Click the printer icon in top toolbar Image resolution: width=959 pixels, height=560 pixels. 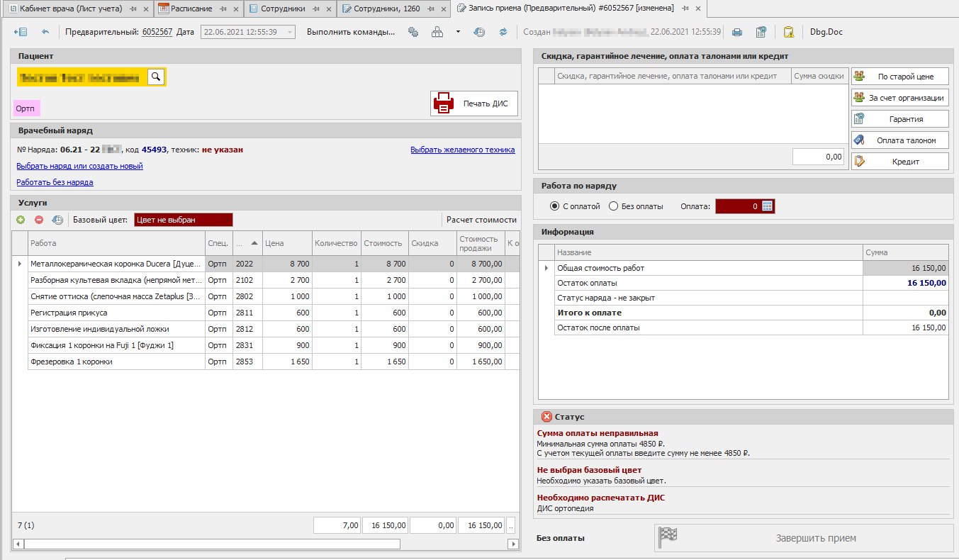[737, 32]
